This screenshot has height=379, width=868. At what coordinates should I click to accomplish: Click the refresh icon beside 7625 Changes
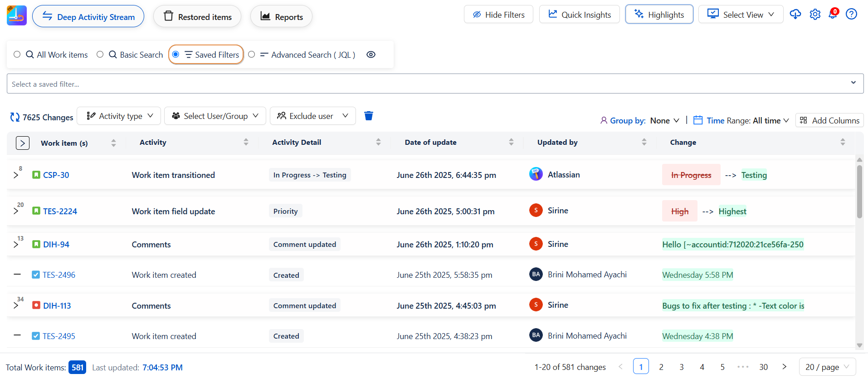pyautogui.click(x=15, y=118)
